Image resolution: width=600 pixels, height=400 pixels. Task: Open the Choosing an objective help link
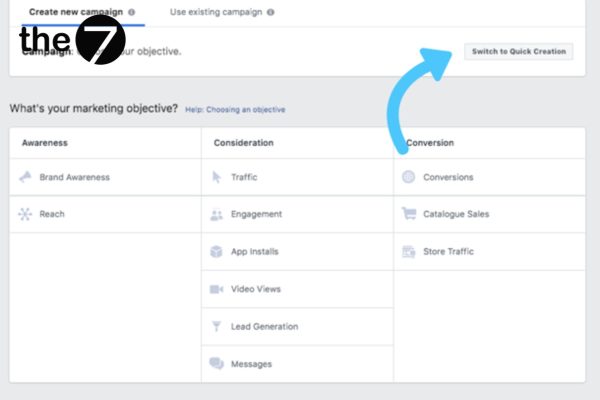(x=234, y=109)
